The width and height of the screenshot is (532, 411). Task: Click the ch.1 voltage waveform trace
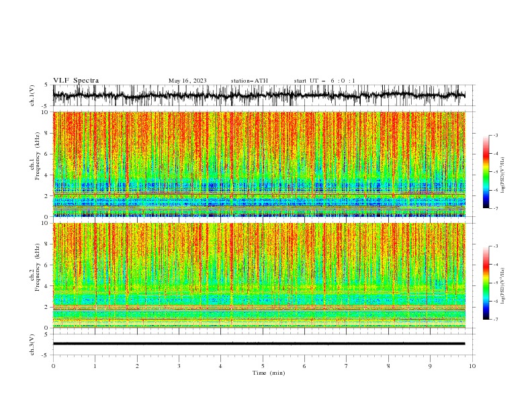tap(259, 95)
